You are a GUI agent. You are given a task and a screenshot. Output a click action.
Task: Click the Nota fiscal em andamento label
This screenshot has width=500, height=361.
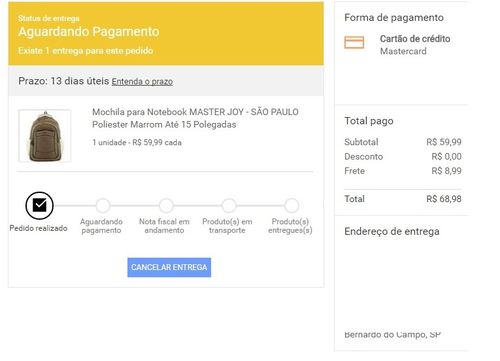(x=164, y=226)
